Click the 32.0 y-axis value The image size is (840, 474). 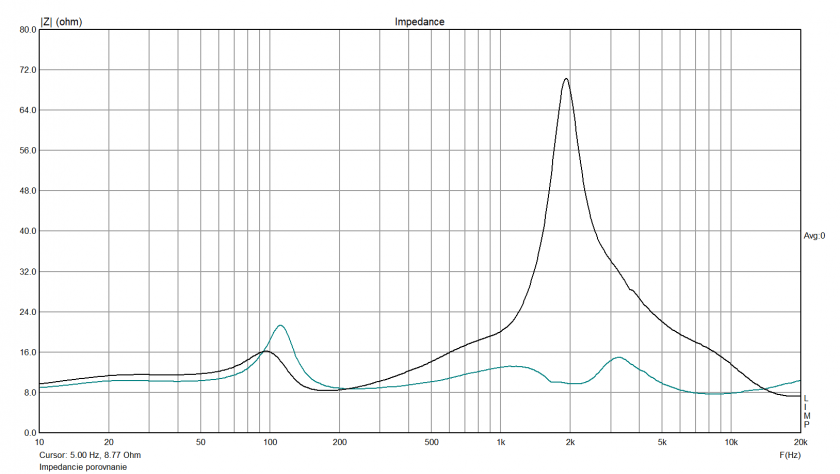[28, 272]
